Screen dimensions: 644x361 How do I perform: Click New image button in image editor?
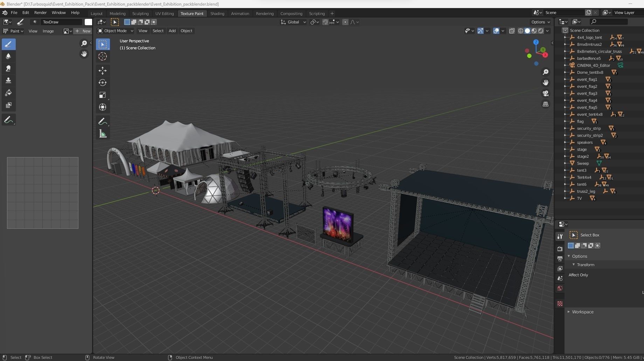pyautogui.click(x=83, y=31)
